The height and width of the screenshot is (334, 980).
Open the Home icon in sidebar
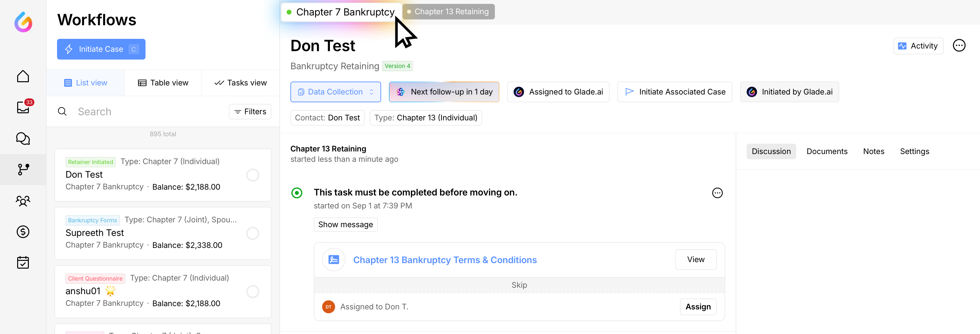[23, 76]
